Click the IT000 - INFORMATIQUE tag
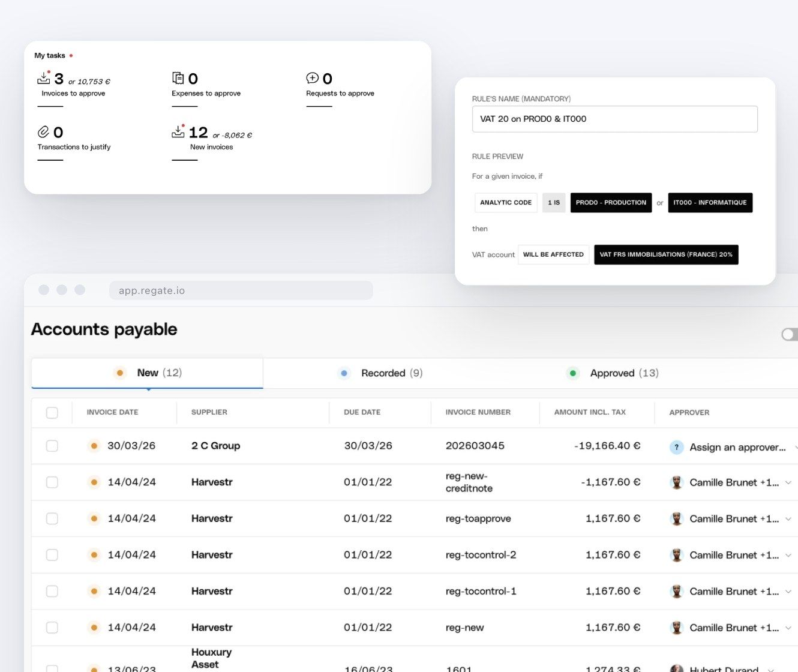This screenshot has width=798, height=672. [710, 203]
